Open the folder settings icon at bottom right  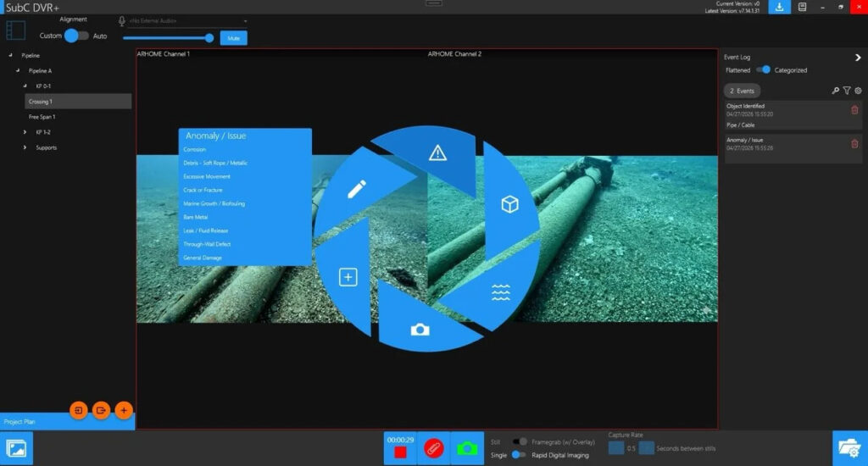[x=849, y=448]
